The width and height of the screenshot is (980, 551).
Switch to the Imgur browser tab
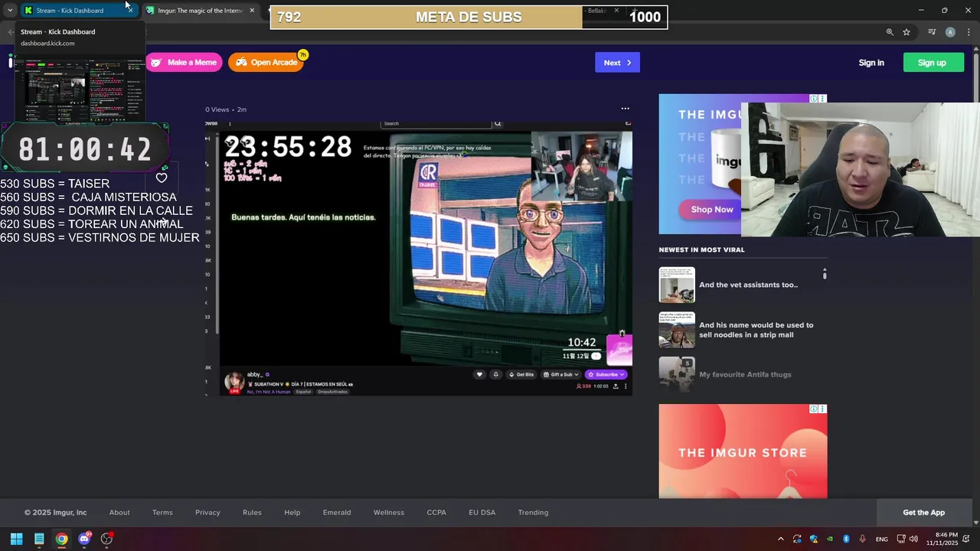(x=201, y=11)
